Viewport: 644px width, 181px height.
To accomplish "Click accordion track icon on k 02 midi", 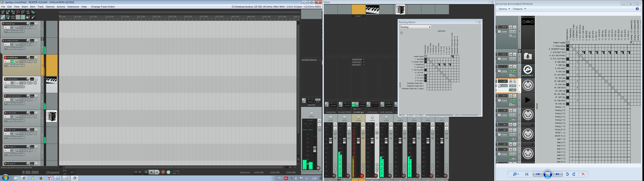I will 51,116.
